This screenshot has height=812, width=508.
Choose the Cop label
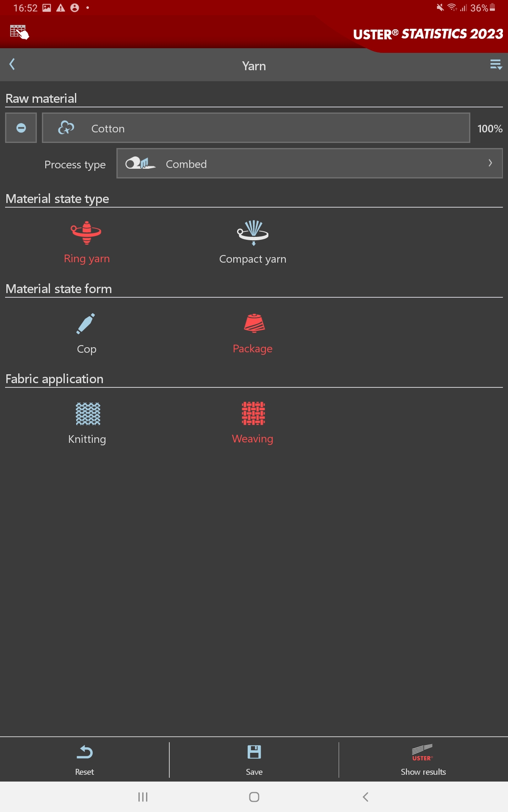point(87,349)
